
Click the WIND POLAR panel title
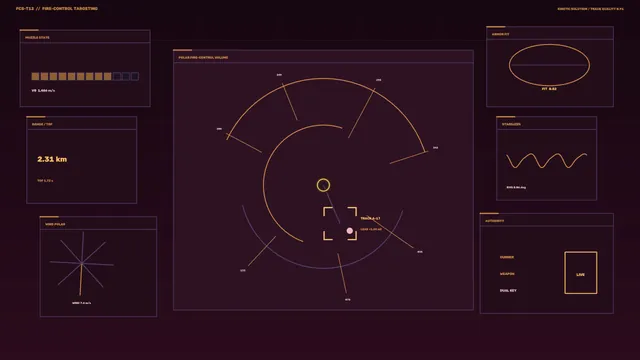click(55, 224)
